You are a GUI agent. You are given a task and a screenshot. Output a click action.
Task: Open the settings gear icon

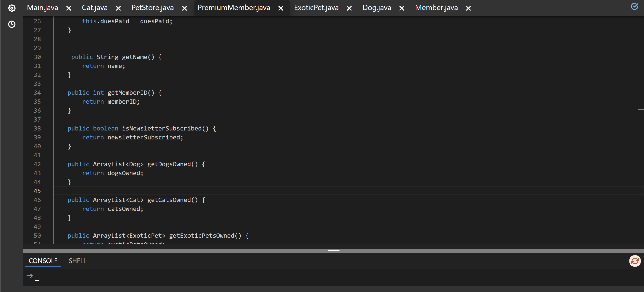click(x=12, y=8)
